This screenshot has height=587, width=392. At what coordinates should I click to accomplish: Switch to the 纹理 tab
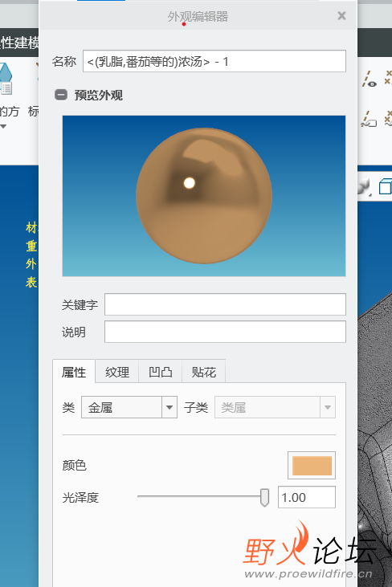117,372
